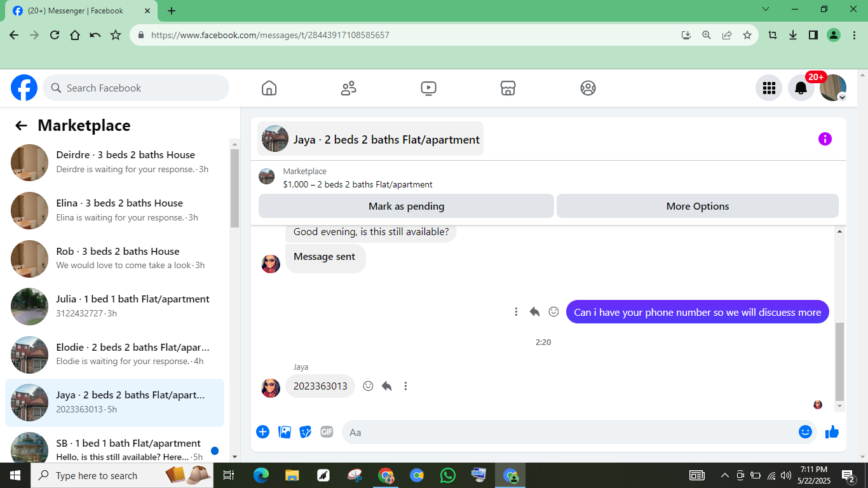Send a thumbs-up like

pos(832,432)
